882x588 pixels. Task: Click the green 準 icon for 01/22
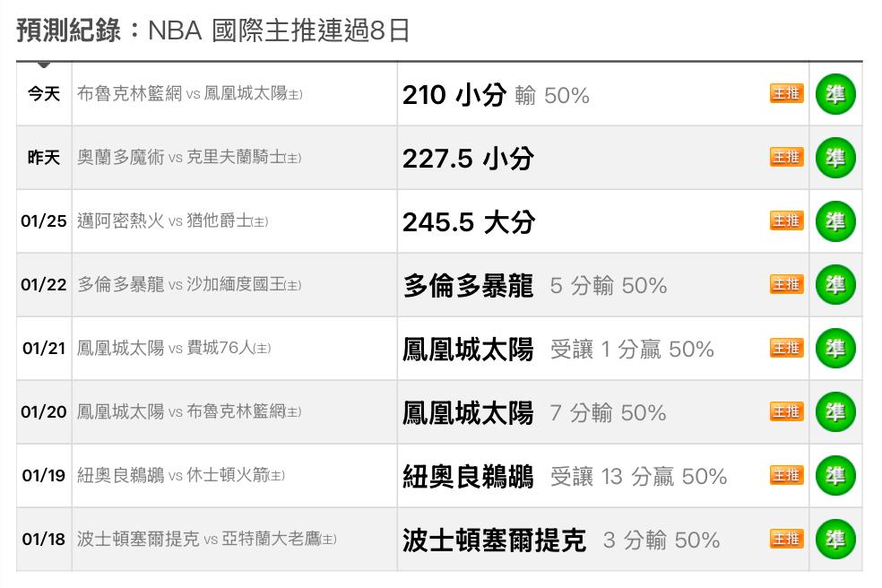tap(834, 285)
